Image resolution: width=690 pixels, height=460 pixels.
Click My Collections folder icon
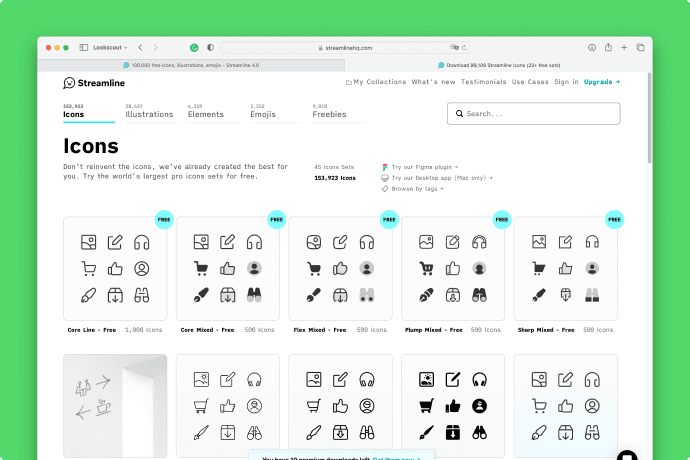pyautogui.click(x=349, y=82)
